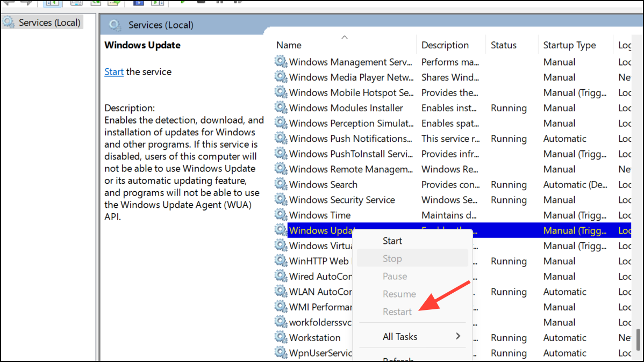Click Running status of Windows Modules Installer

click(509, 108)
